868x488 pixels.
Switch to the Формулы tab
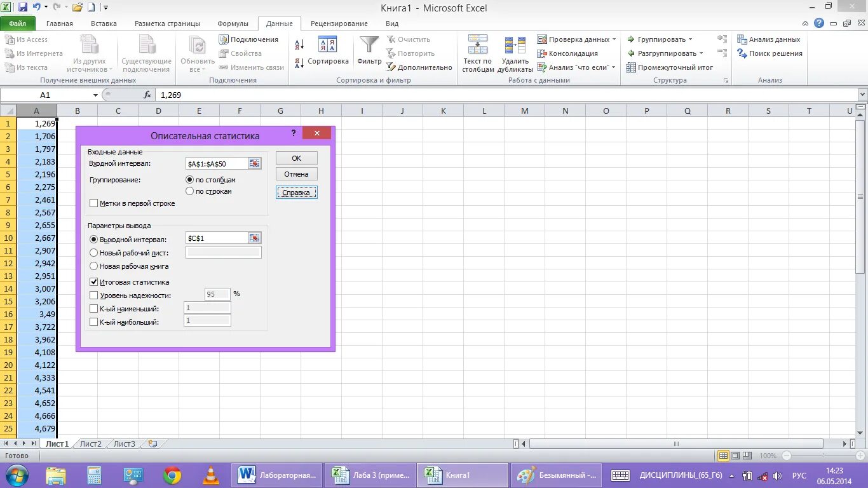point(233,24)
